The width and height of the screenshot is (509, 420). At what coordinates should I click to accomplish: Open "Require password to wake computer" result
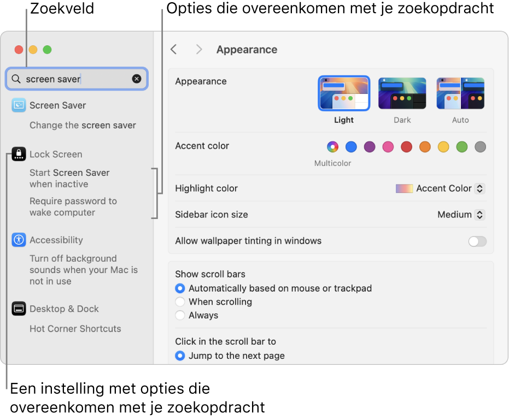(x=73, y=207)
